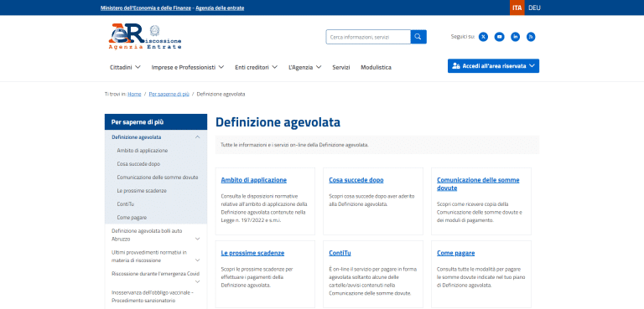Open the X (Twitter) social icon

pyautogui.click(x=483, y=37)
